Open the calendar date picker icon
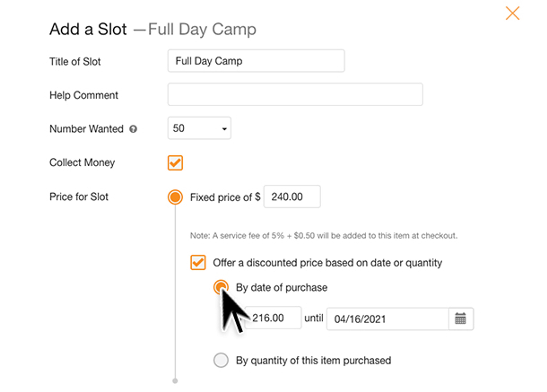Screen dimensions: 547x392 coord(460,319)
